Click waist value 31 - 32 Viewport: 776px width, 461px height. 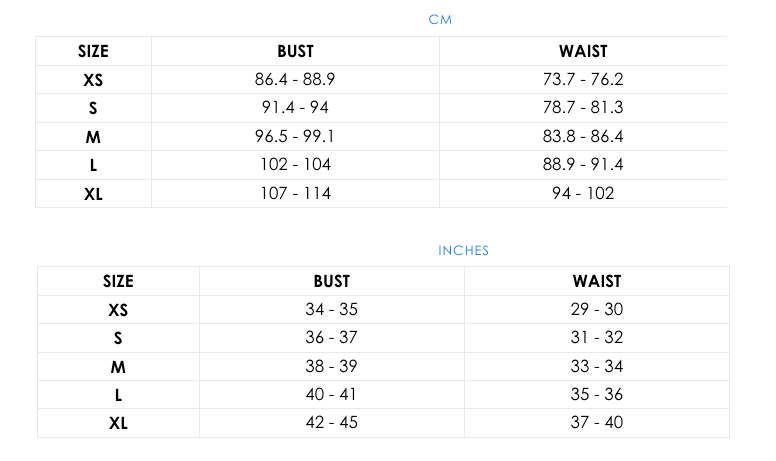(x=597, y=338)
